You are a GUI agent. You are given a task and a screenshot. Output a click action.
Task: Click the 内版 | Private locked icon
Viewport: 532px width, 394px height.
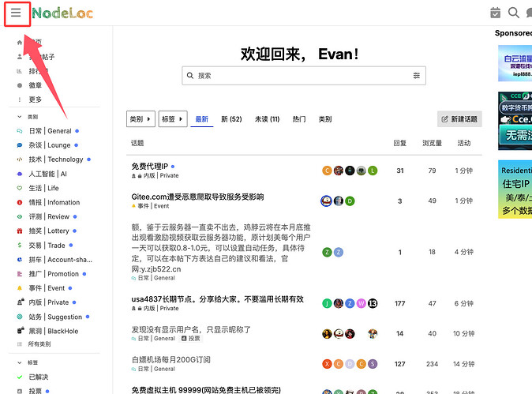pyautogui.click(x=21, y=302)
